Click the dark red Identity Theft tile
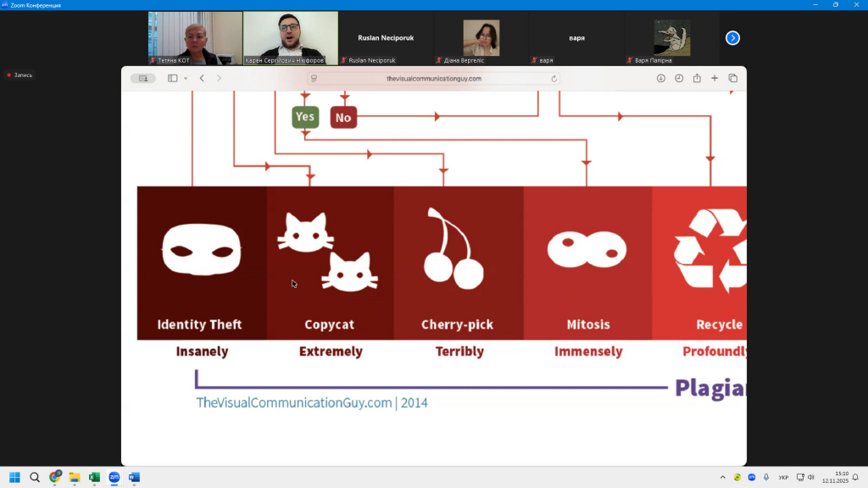This screenshot has height=488, width=868. click(x=202, y=263)
